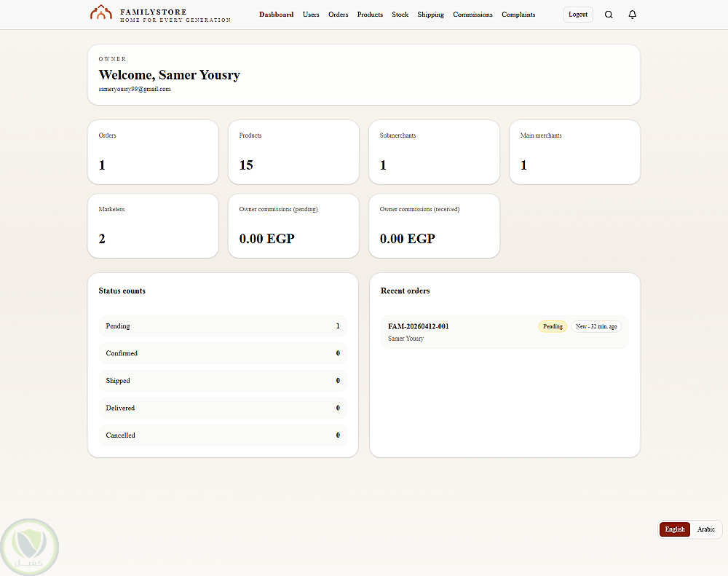Open the Stock menu item
The width and height of the screenshot is (728, 576).
coord(400,15)
